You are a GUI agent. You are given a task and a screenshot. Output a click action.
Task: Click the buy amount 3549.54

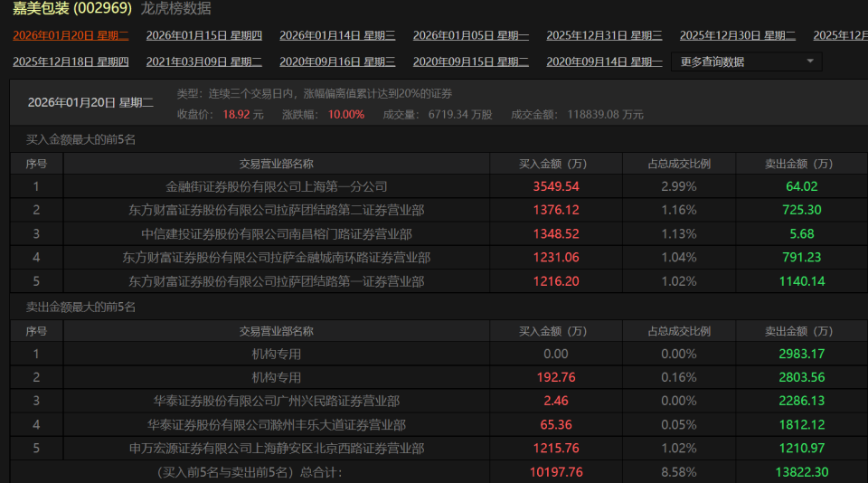556,186
